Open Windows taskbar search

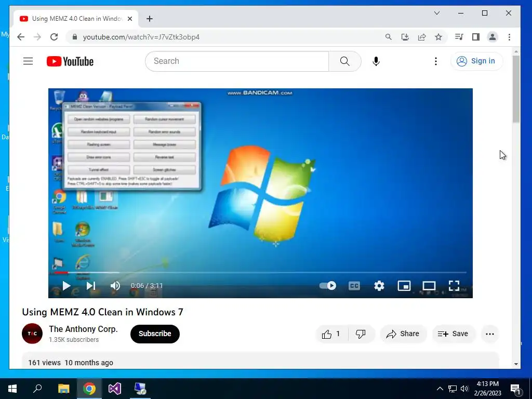click(37, 389)
